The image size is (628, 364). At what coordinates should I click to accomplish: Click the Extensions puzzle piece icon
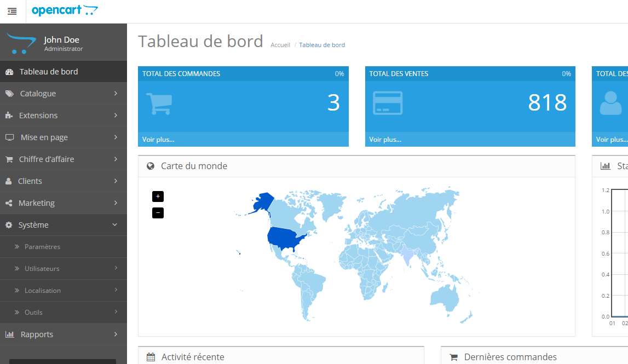click(x=9, y=115)
